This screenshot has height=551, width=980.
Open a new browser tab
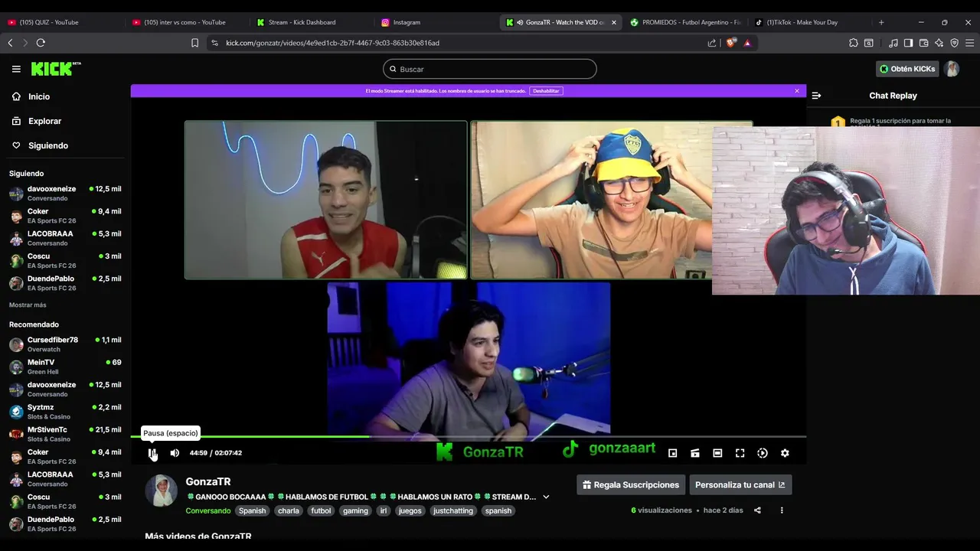[881, 22]
